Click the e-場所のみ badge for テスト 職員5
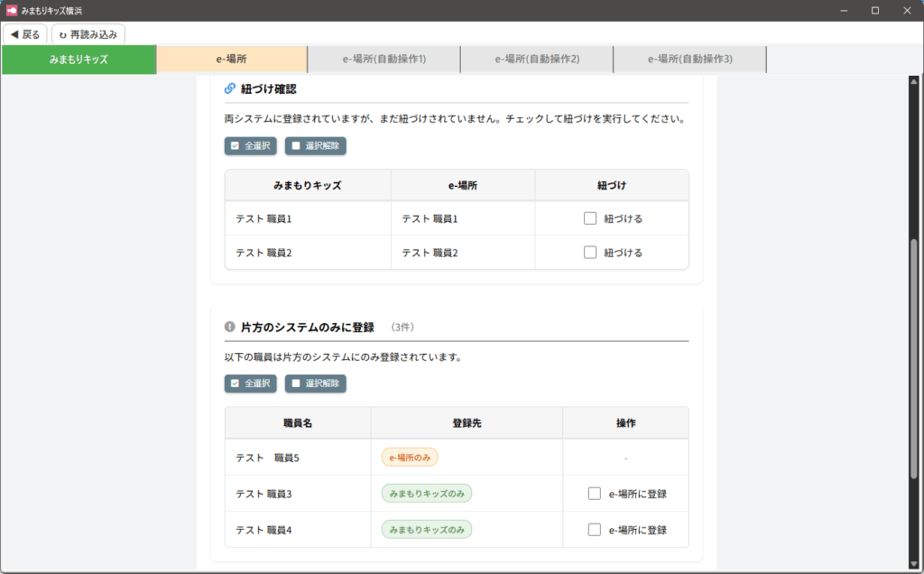Screen dimensions: 924x574 409,458
